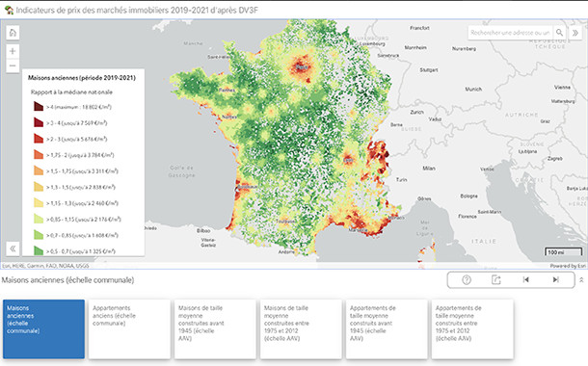The image size is (588, 366).
Task: Open Maisons de taille moyenne avant 1945
Action: coord(215,328)
